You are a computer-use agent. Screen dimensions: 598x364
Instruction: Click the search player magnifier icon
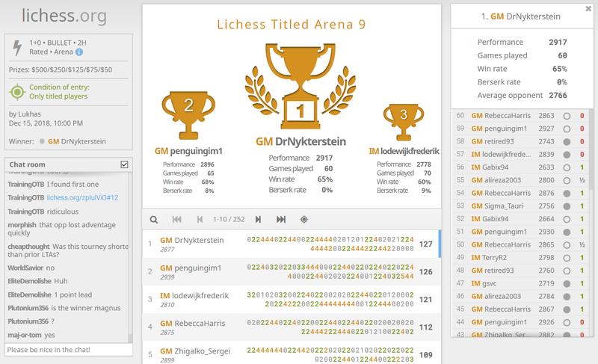(154, 220)
